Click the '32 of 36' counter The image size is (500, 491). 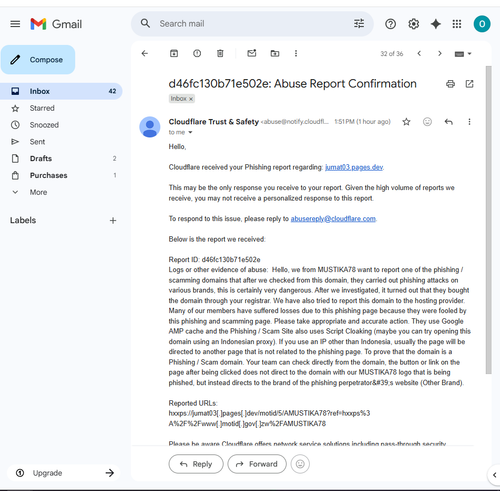(x=392, y=54)
